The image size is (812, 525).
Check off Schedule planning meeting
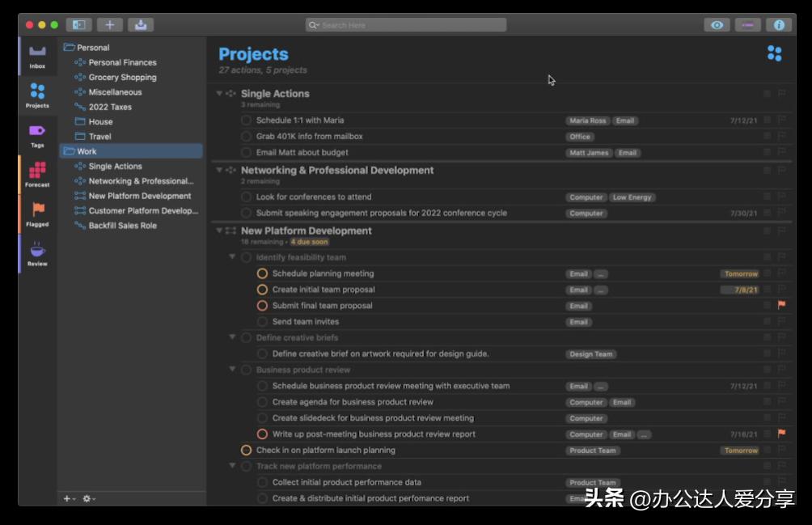pos(262,273)
